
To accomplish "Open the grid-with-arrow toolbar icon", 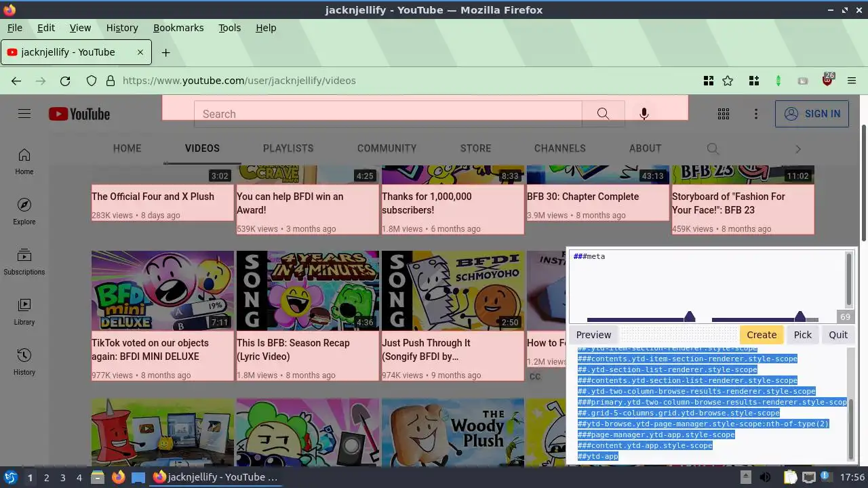I will click(709, 81).
